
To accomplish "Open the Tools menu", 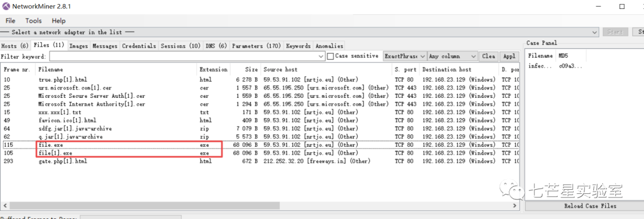I will pyautogui.click(x=33, y=20).
